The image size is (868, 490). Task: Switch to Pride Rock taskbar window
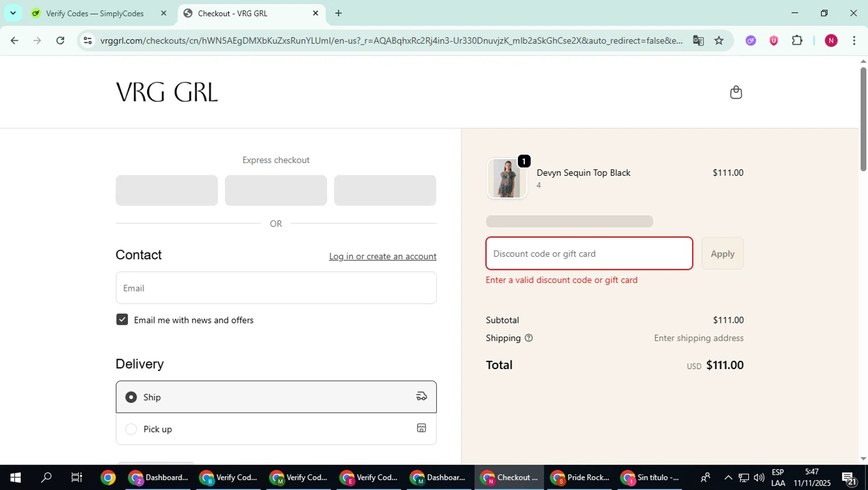(x=580, y=478)
